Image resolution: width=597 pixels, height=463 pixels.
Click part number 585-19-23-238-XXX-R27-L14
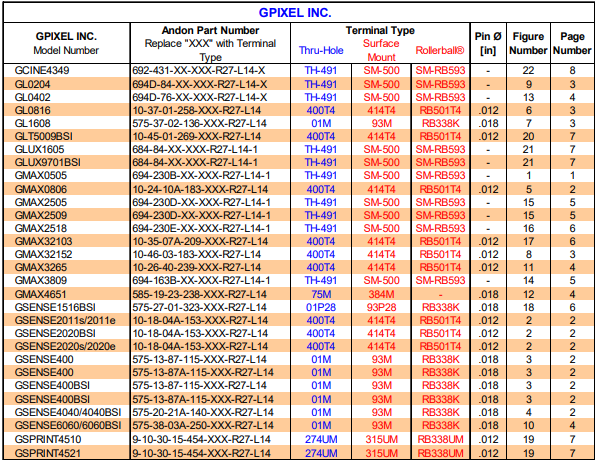200,294
